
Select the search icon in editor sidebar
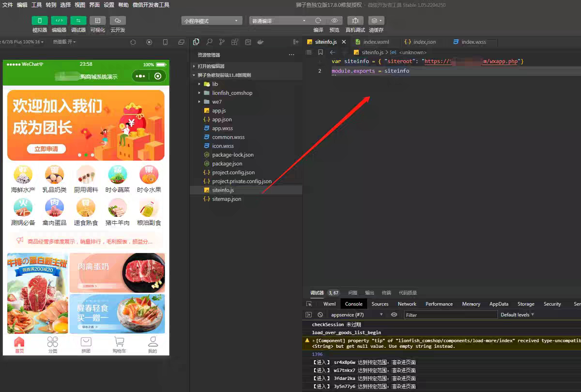(209, 42)
